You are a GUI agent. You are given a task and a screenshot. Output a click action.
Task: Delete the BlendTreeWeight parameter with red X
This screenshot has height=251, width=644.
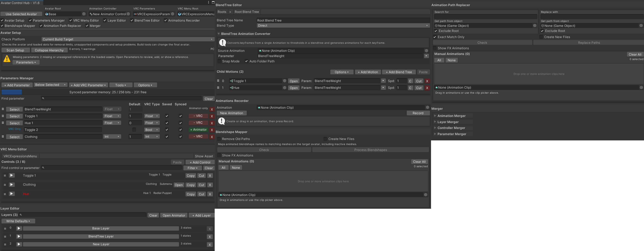pyautogui.click(x=212, y=110)
